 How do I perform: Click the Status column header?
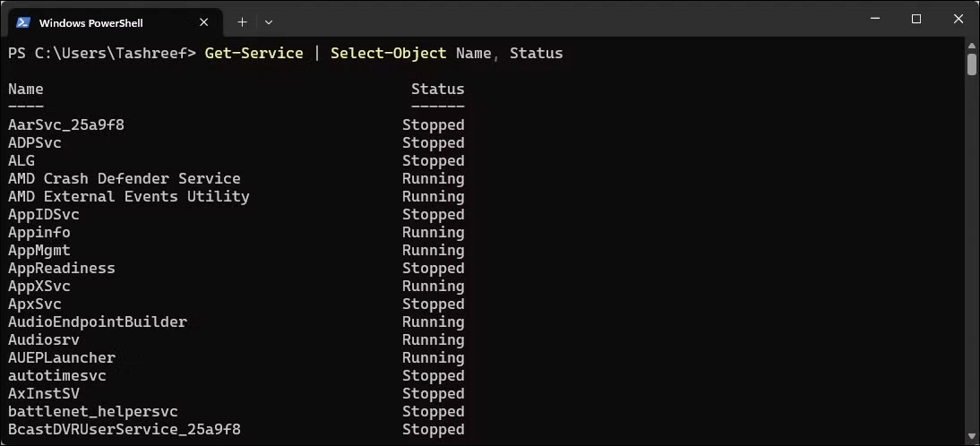437,90
